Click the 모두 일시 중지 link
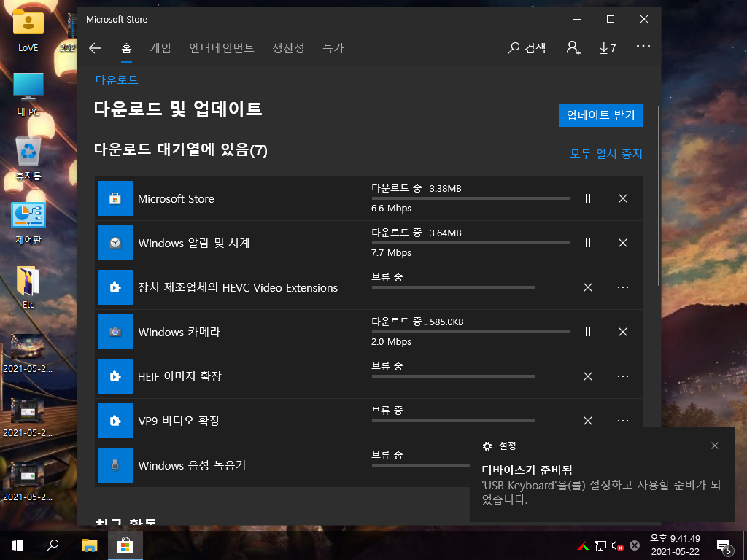 (606, 154)
